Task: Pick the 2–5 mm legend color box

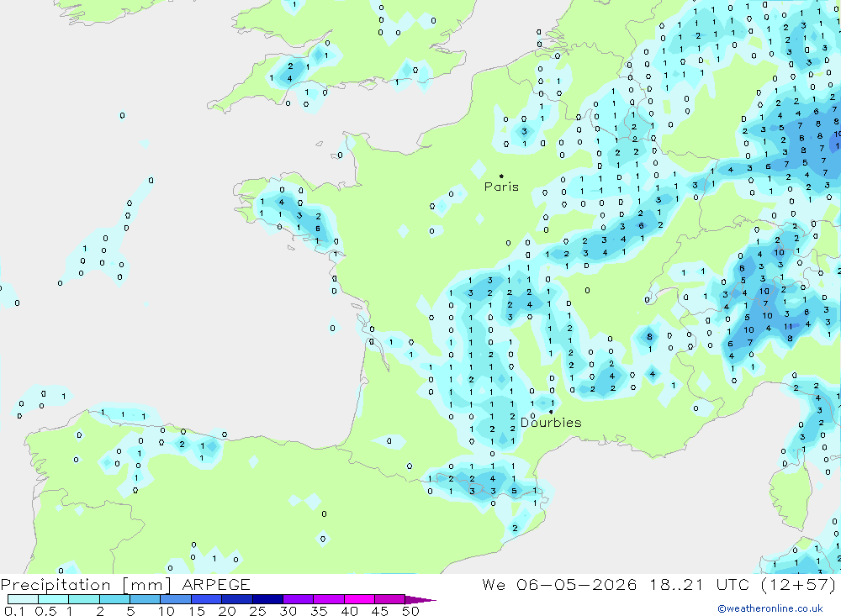Action: pyautogui.click(x=114, y=599)
